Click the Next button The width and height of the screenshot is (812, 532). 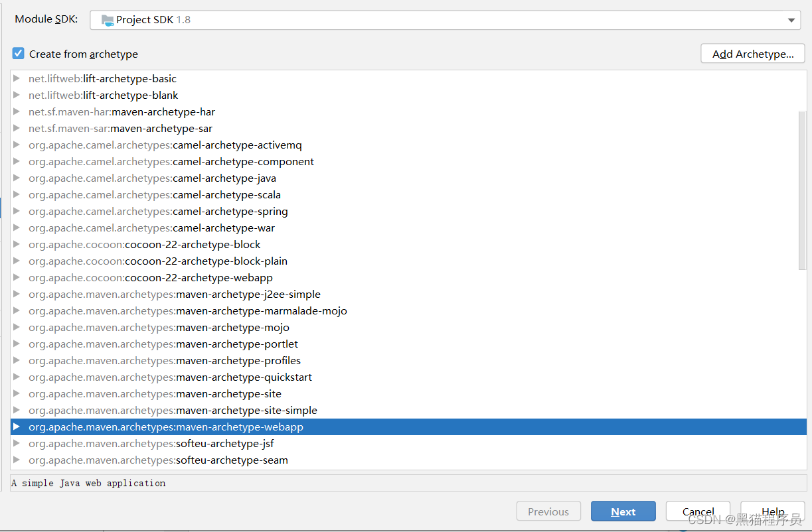[623, 511]
